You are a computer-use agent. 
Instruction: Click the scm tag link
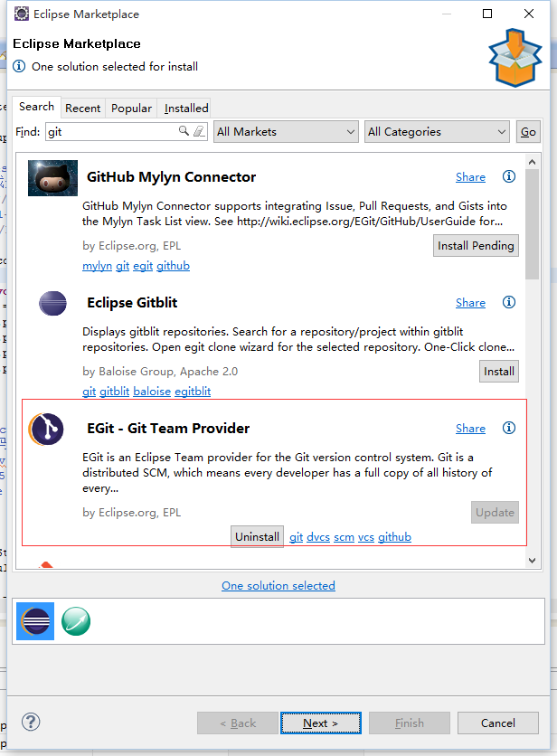(x=344, y=537)
